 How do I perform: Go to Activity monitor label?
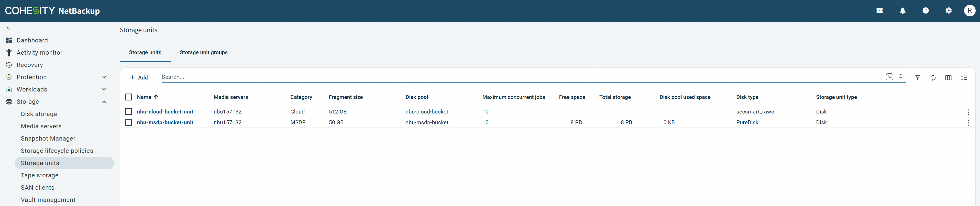tap(40, 52)
